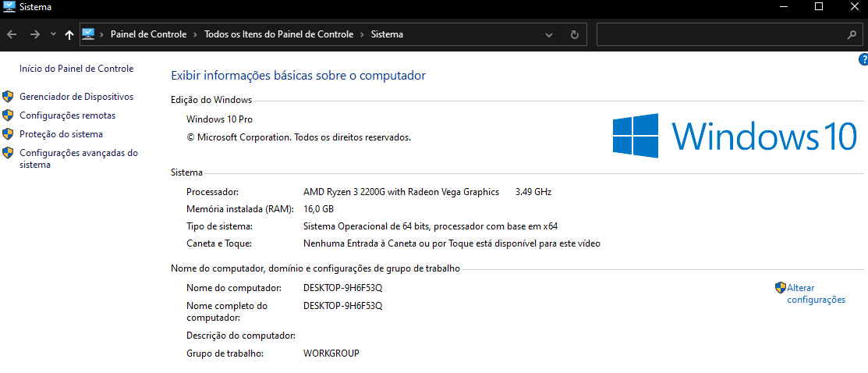Viewport: 868px width, 373px height.
Task: Click the 16,0 GB RAM value
Action: [x=318, y=209]
